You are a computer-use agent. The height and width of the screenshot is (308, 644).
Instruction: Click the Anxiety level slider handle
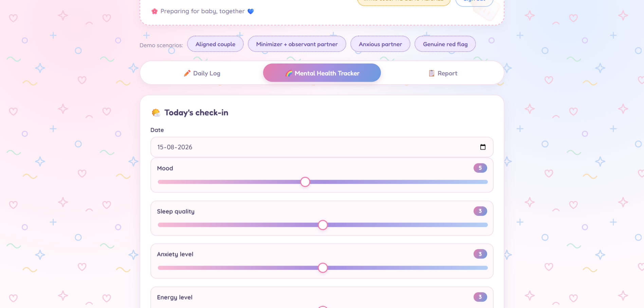pyautogui.click(x=323, y=268)
